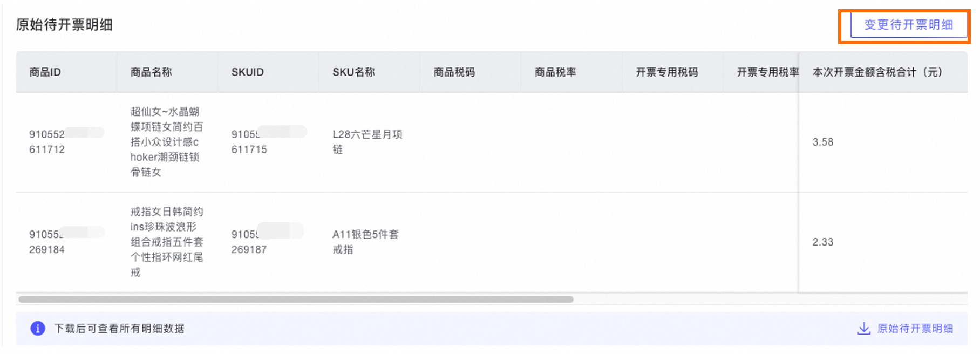Open the 原始待开票明细 download link
The image size is (980, 354).
915,329
